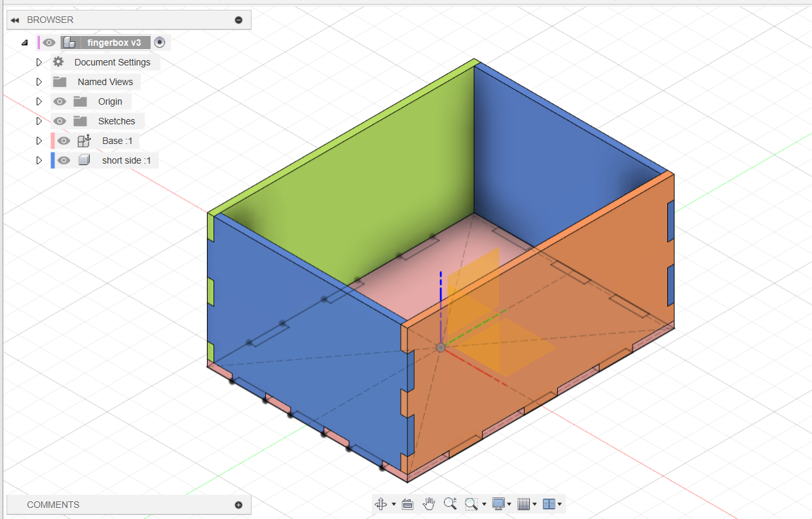Open the Display Settings dropdown arrow
Screen dimensions: 812x519
509,504
